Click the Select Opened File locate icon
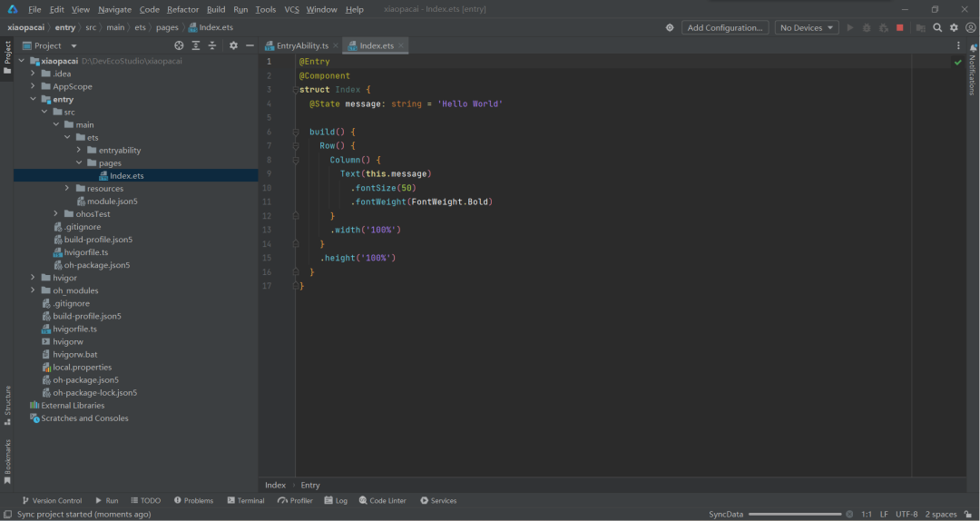Screen dimensions: 980x521 pos(179,45)
